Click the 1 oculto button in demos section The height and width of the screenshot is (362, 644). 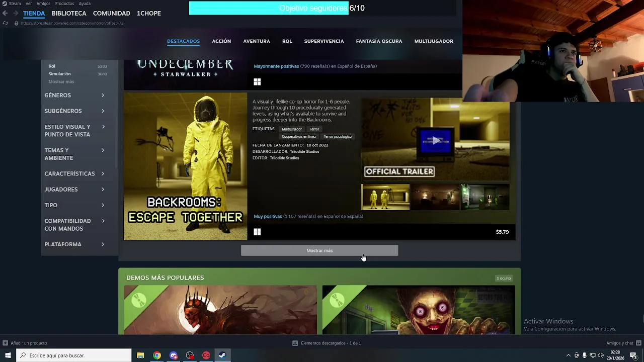pos(504,278)
